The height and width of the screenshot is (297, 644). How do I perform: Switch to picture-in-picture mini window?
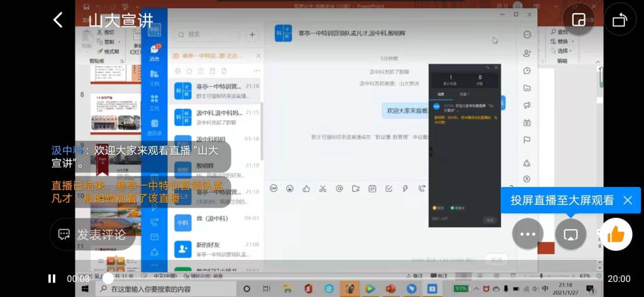pyautogui.click(x=579, y=20)
